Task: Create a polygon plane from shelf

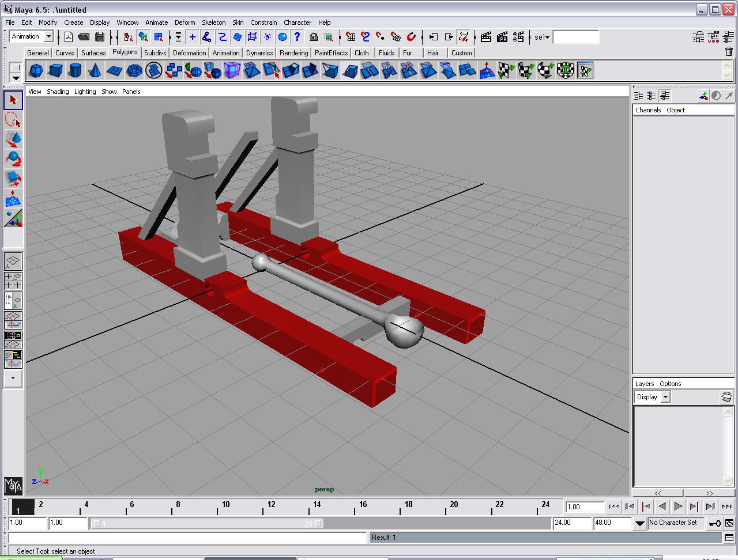Action: [x=114, y=71]
